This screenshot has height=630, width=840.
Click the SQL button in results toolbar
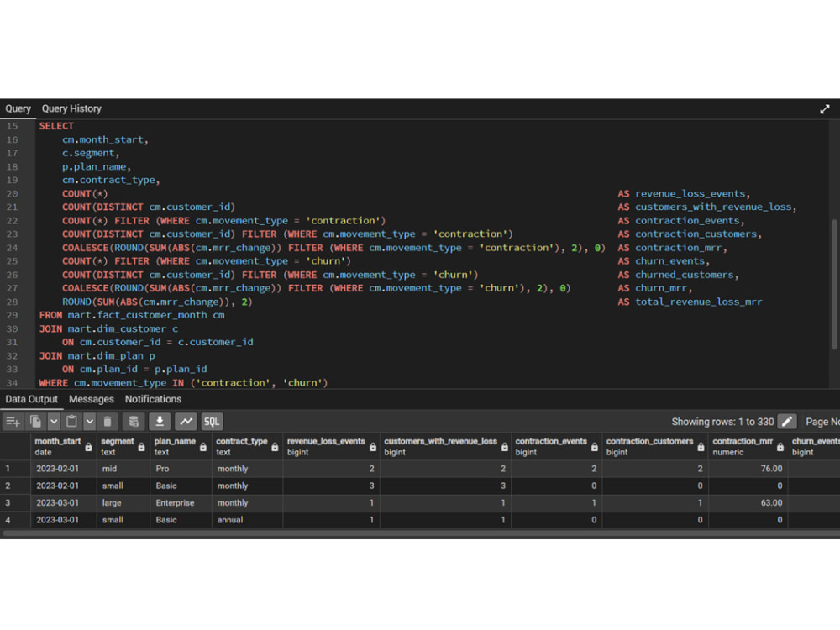[x=212, y=422]
